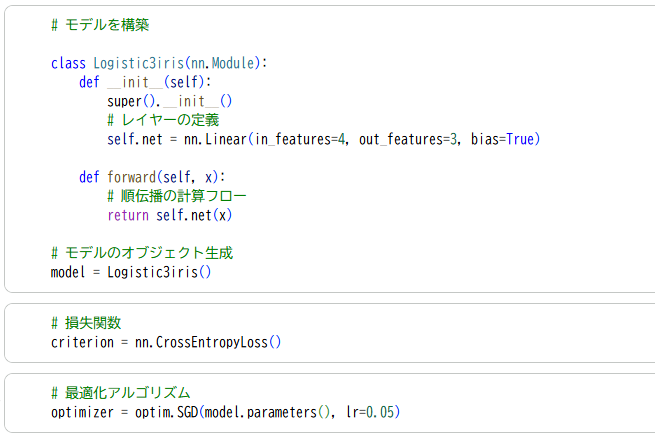Click the comment "# モデルのオブジェクト生成"
Image resolution: width=655 pixels, height=436 pixels.
pyautogui.click(x=142, y=253)
